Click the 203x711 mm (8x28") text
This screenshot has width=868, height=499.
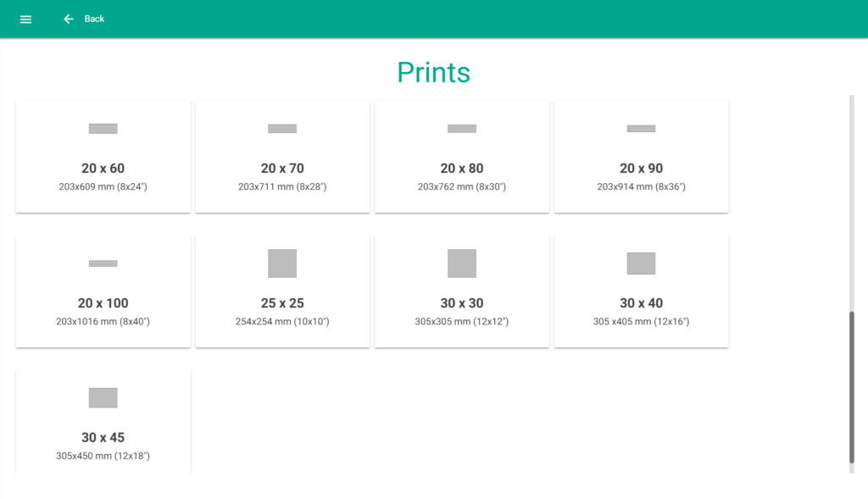pos(282,187)
